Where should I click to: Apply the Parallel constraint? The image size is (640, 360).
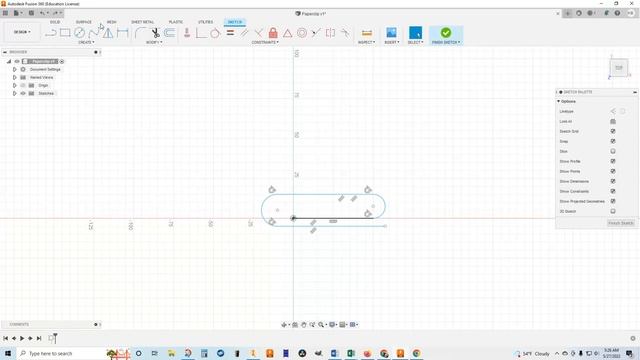click(x=244, y=33)
